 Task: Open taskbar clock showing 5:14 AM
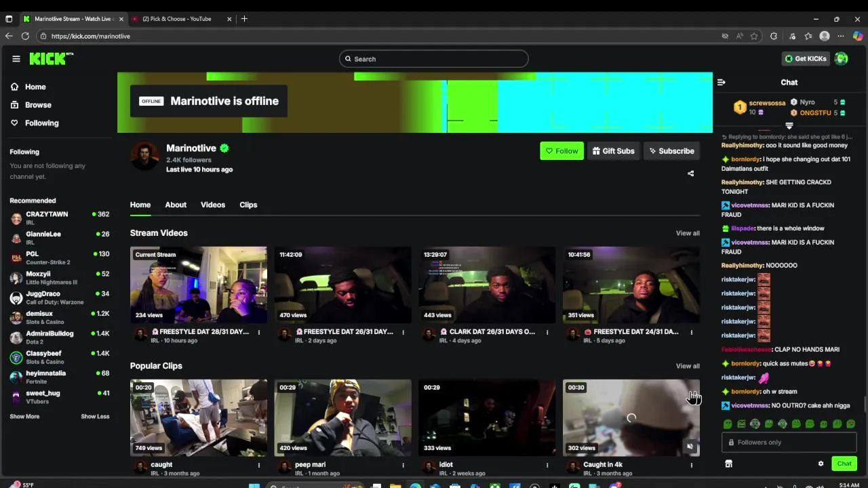pos(849,485)
